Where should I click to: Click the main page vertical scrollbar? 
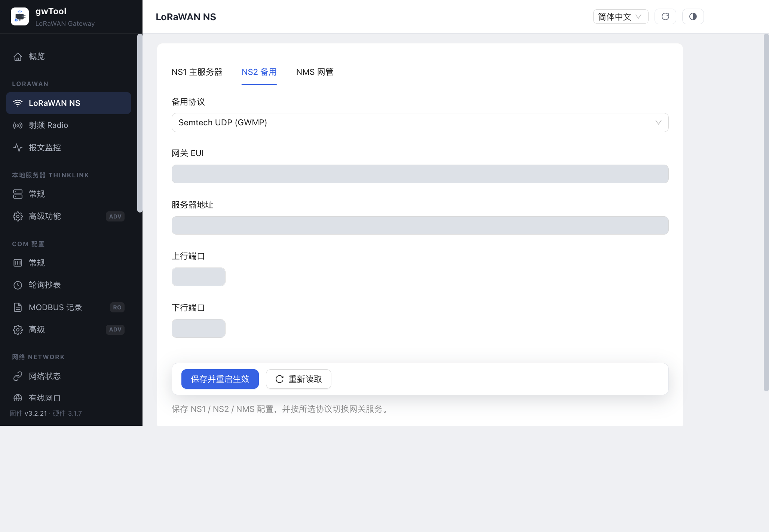click(766, 213)
